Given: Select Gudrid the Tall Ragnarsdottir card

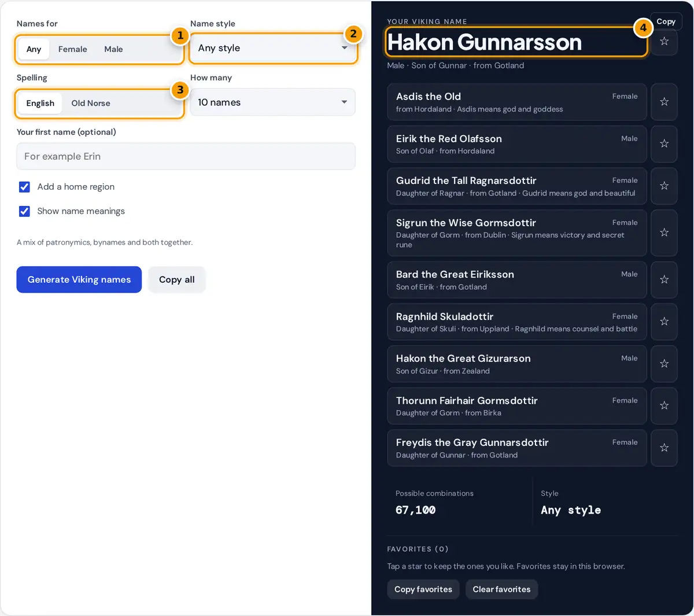Looking at the screenshot, I should pyautogui.click(x=516, y=186).
